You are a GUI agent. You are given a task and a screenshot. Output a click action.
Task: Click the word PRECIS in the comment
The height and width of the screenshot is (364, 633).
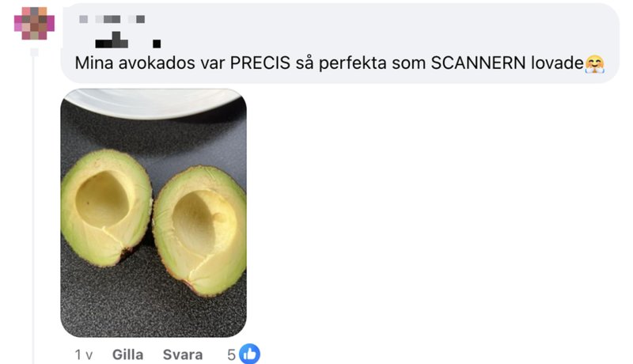pos(260,63)
